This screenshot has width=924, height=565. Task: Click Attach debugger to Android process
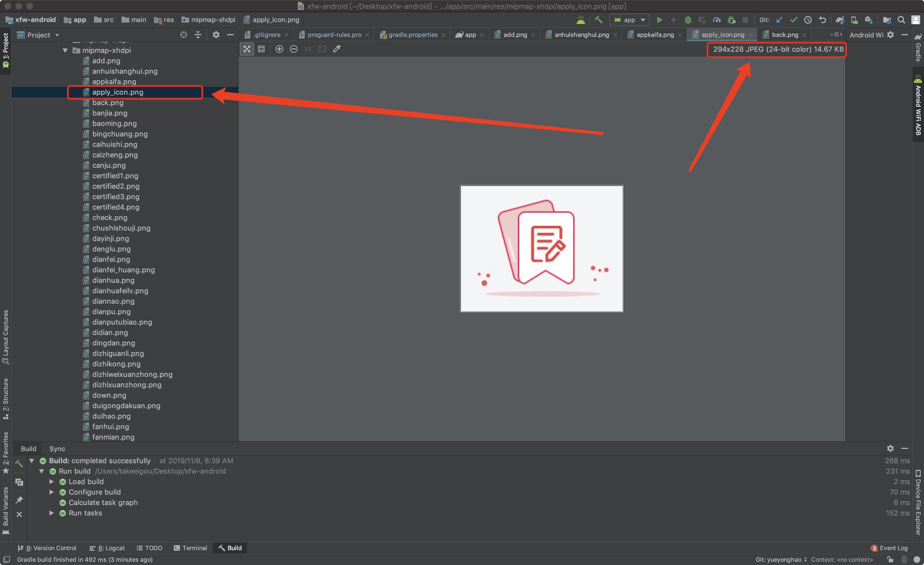point(731,20)
